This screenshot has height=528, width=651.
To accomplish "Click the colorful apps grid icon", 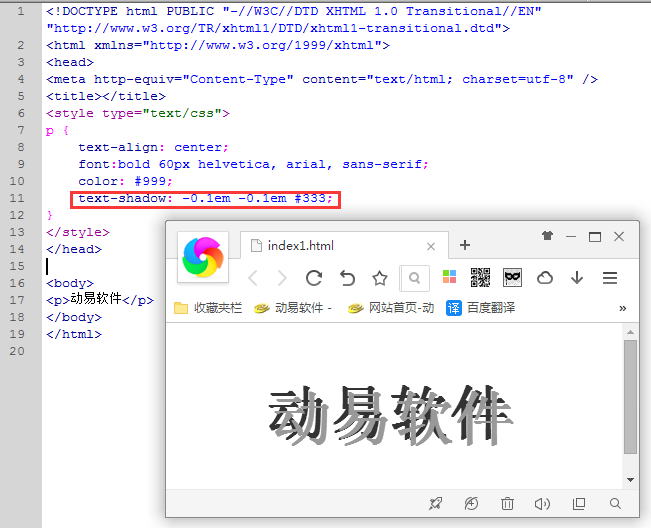I will (449, 278).
